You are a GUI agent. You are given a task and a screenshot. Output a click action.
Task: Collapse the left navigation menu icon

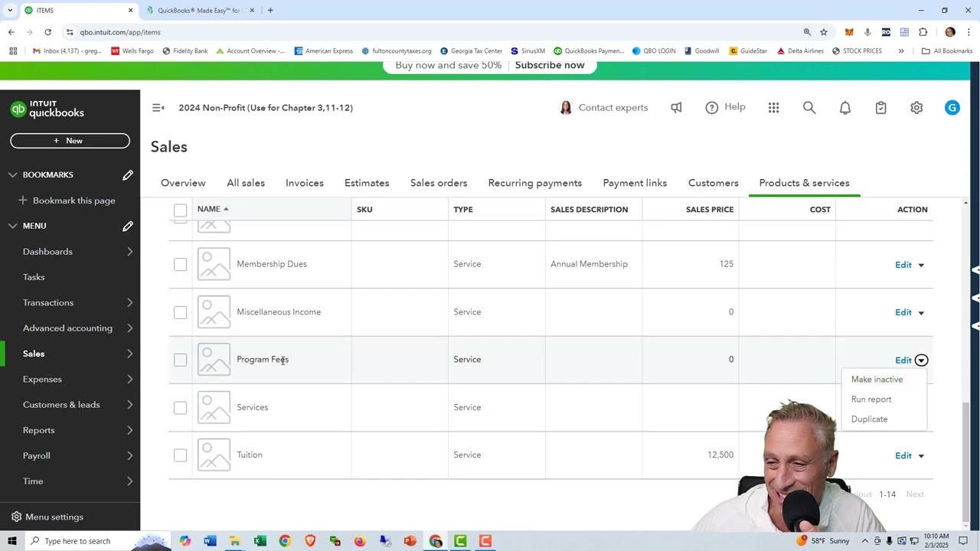pyautogui.click(x=158, y=108)
